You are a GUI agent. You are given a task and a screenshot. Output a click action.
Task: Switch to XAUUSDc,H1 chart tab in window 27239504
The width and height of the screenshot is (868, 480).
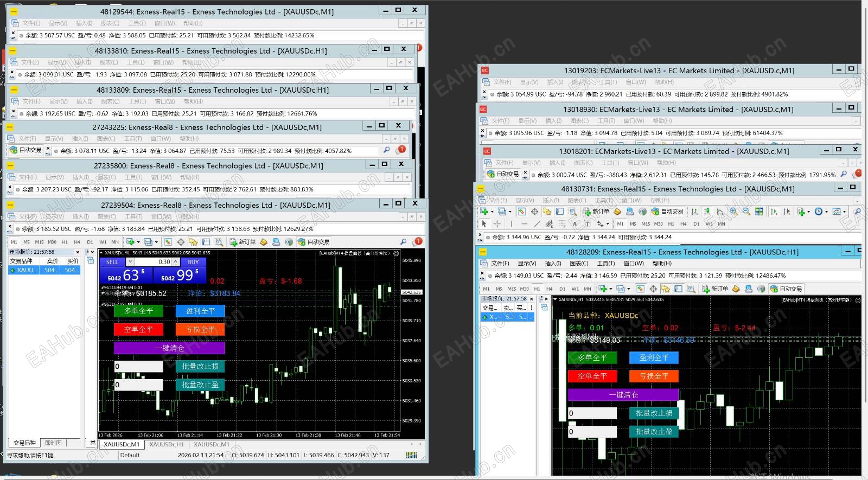click(167, 444)
